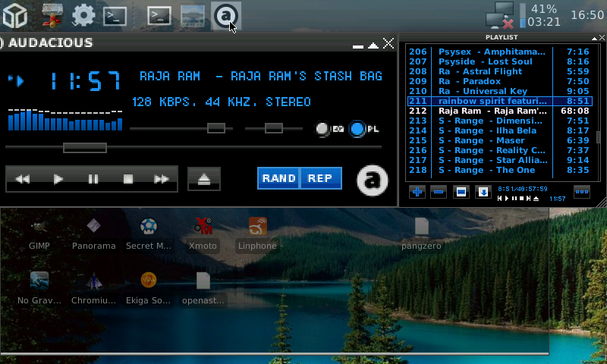
Task: Click the Audacious round logo button
Action: click(372, 180)
